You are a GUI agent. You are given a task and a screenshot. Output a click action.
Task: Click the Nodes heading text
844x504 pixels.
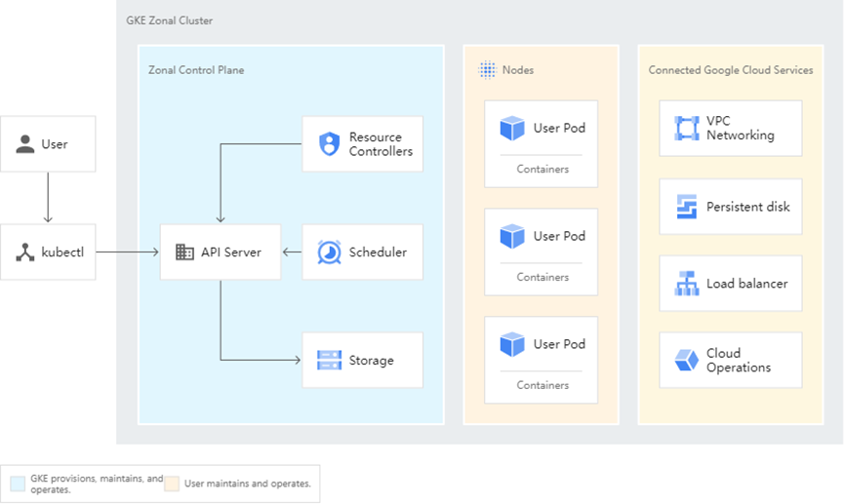point(518,70)
